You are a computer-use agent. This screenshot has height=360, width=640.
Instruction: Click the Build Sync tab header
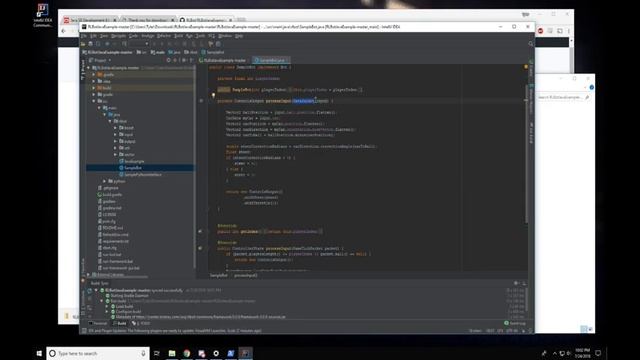(100, 283)
